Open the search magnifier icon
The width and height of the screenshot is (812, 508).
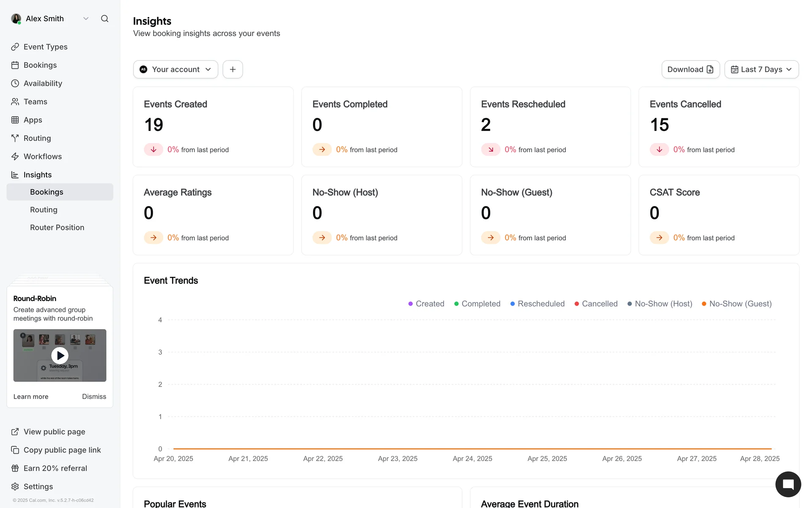click(x=104, y=19)
